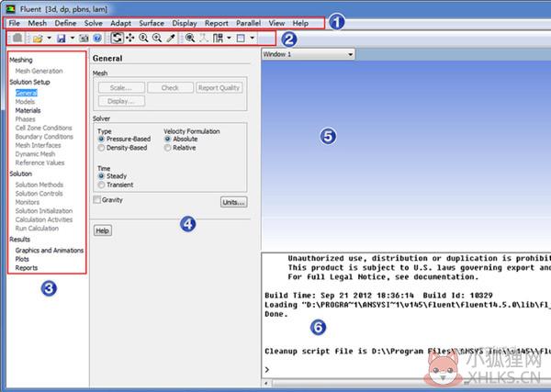The height and width of the screenshot is (392, 551).
Task: Open the Adapt menu
Action: [x=120, y=23]
